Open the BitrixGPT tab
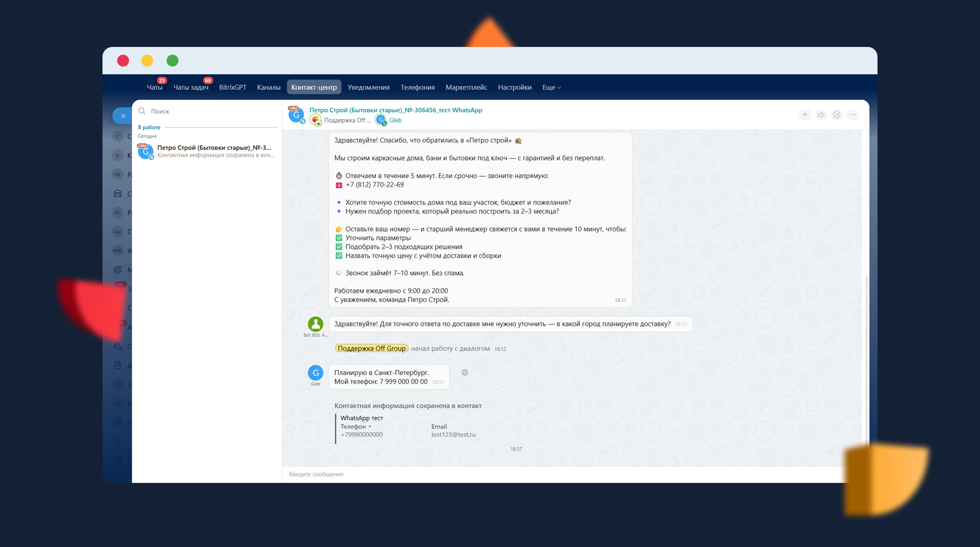This screenshot has width=980, height=547. 232,87
